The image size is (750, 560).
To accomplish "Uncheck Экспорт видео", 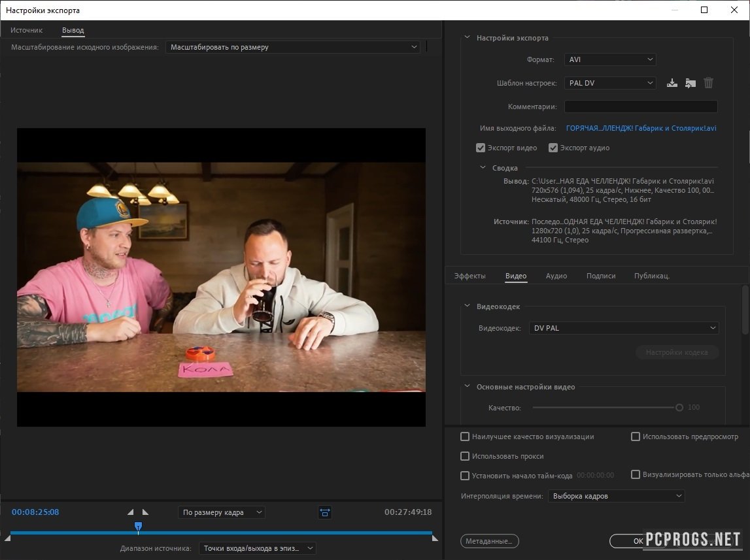I will (481, 148).
